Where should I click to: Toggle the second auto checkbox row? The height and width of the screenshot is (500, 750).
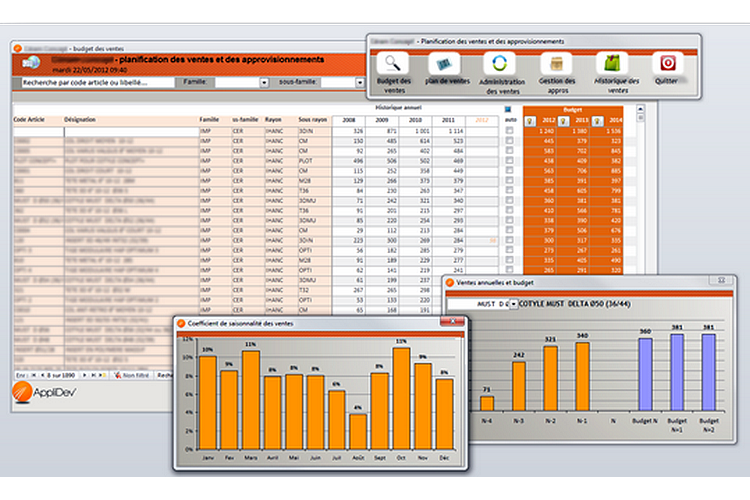tap(511, 142)
